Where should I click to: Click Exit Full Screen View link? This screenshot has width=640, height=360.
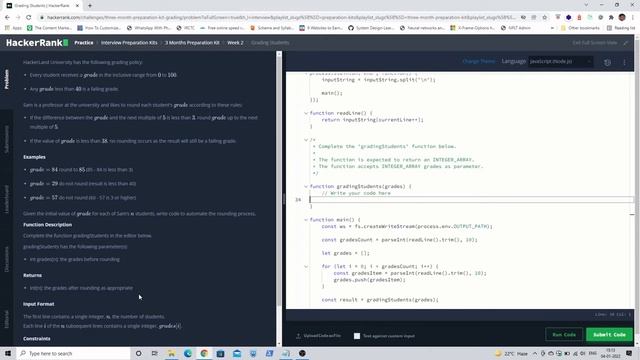tap(595, 42)
